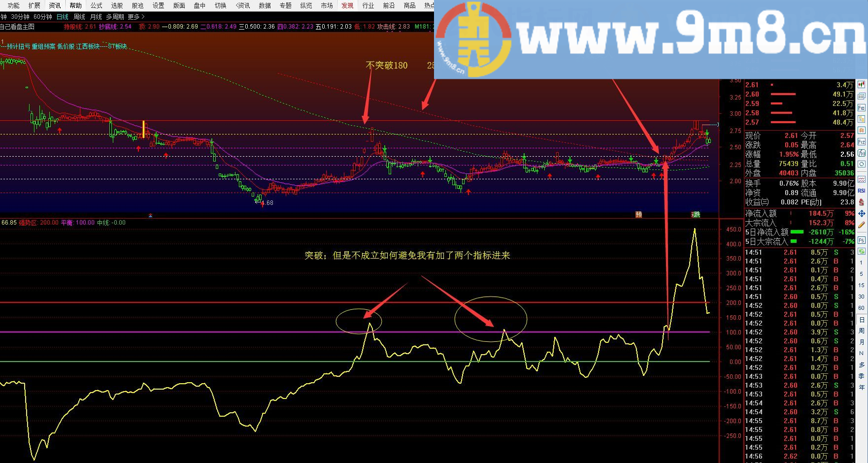Click the 发现 tab in top bar

tap(347, 5)
